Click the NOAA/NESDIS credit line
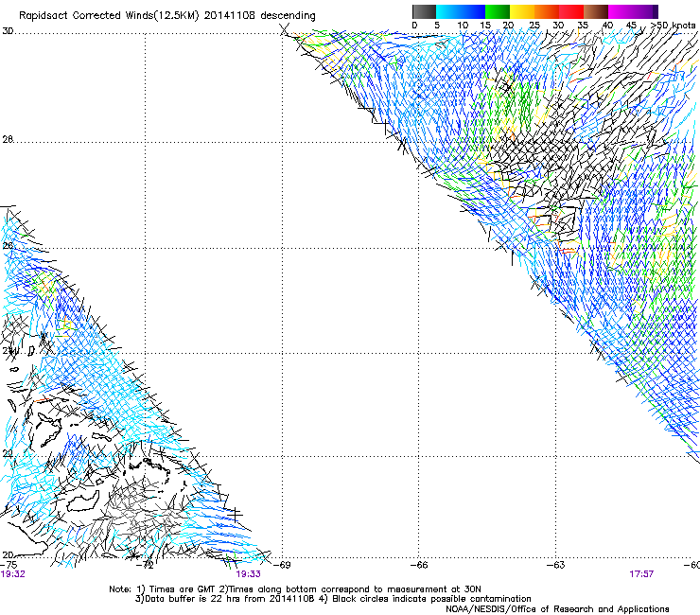 tap(557, 609)
